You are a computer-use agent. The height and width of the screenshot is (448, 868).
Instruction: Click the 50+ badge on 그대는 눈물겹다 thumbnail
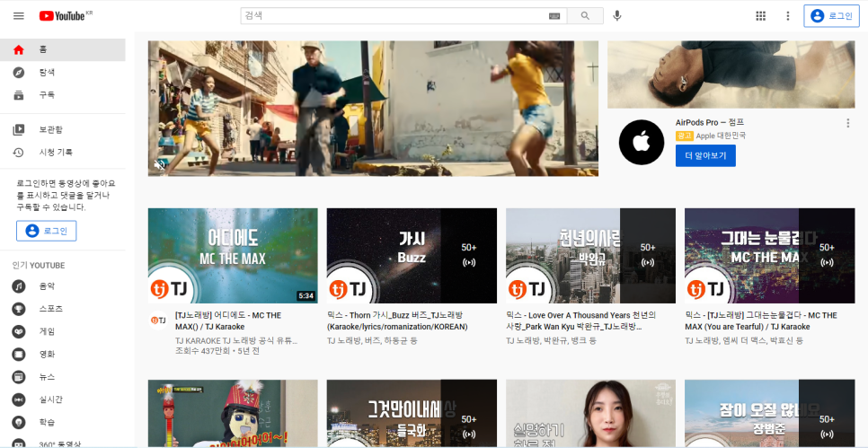coord(827,256)
